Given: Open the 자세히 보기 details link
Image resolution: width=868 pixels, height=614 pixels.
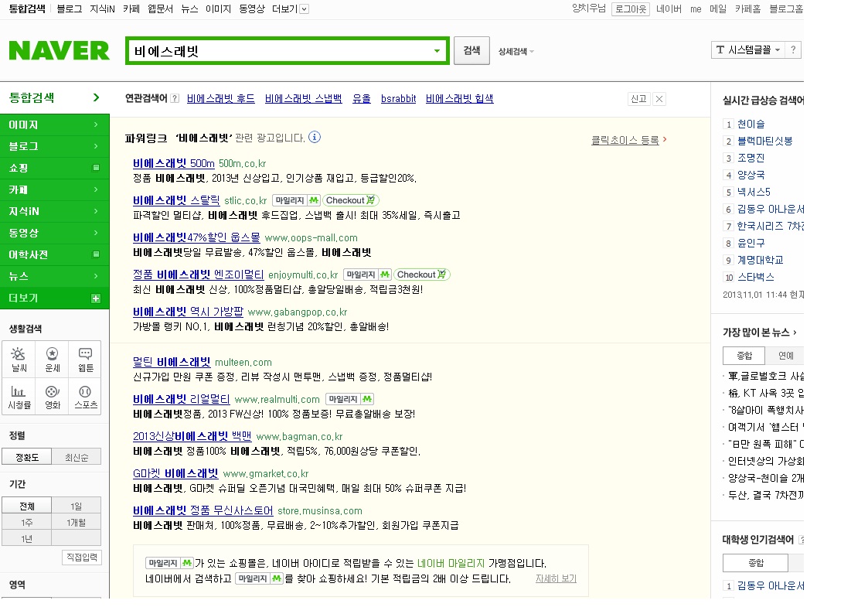Looking at the screenshot, I should 556,578.
